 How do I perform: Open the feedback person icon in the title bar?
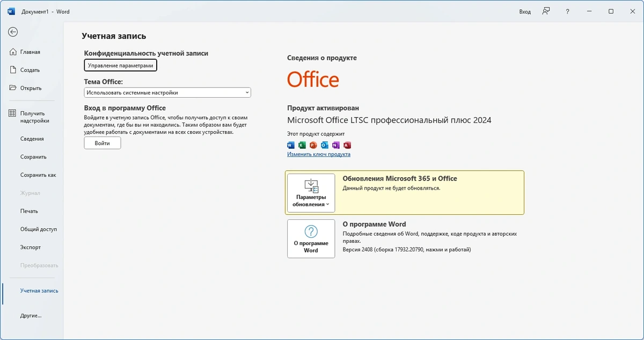(x=546, y=11)
